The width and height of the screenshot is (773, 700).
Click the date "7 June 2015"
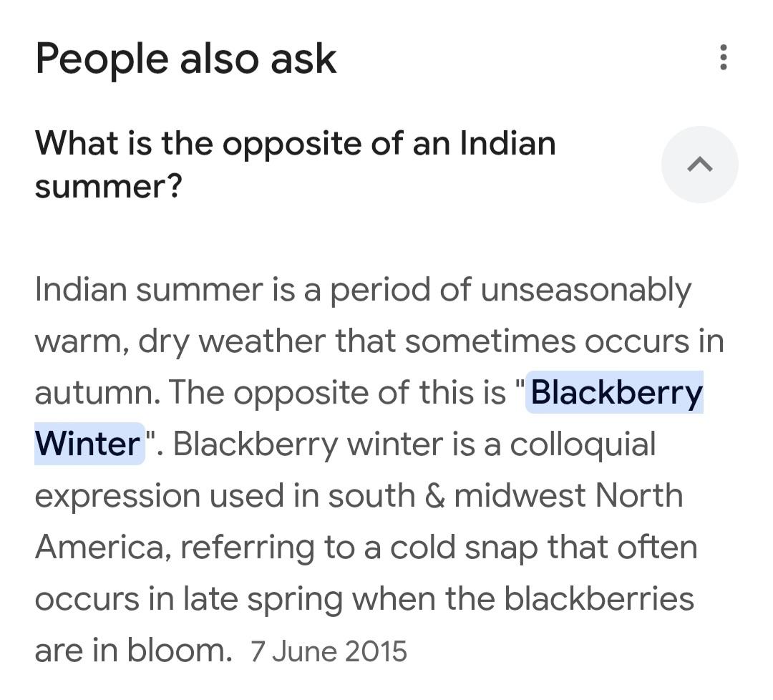[x=329, y=651]
